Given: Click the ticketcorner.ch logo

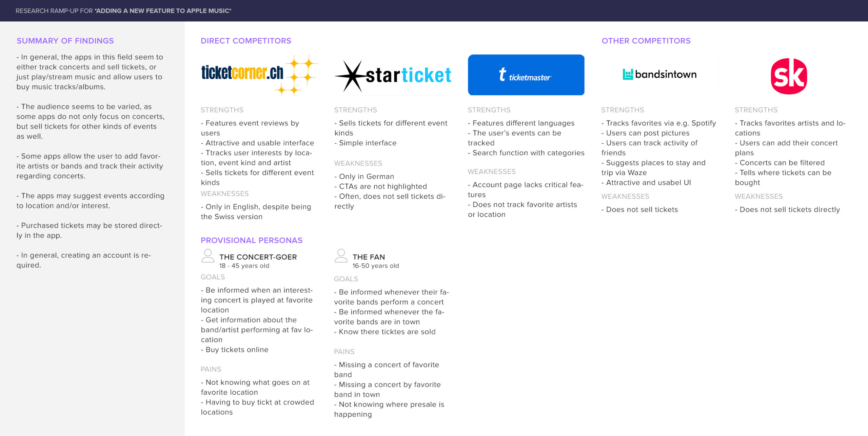Looking at the screenshot, I should (259, 75).
